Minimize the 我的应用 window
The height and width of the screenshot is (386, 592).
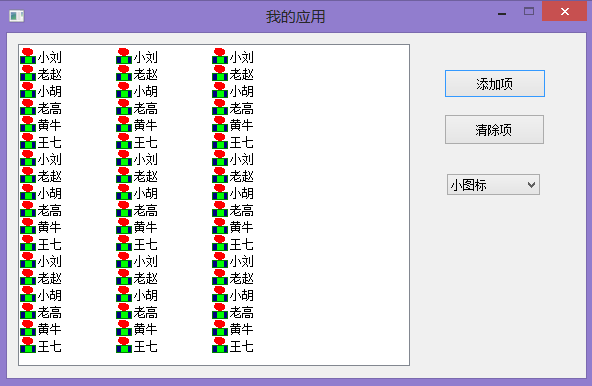click(502, 14)
